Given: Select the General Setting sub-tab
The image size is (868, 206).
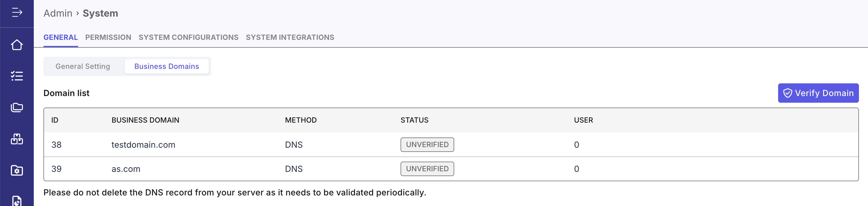Looking at the screenshot, I should tap(83, 66).
